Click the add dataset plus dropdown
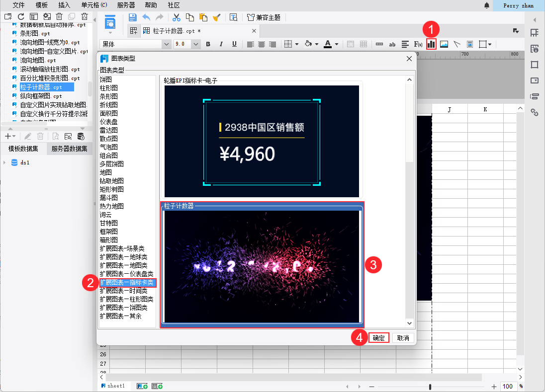Image resolution: width=545 pixels, height=392 pixels. [10, 137]
